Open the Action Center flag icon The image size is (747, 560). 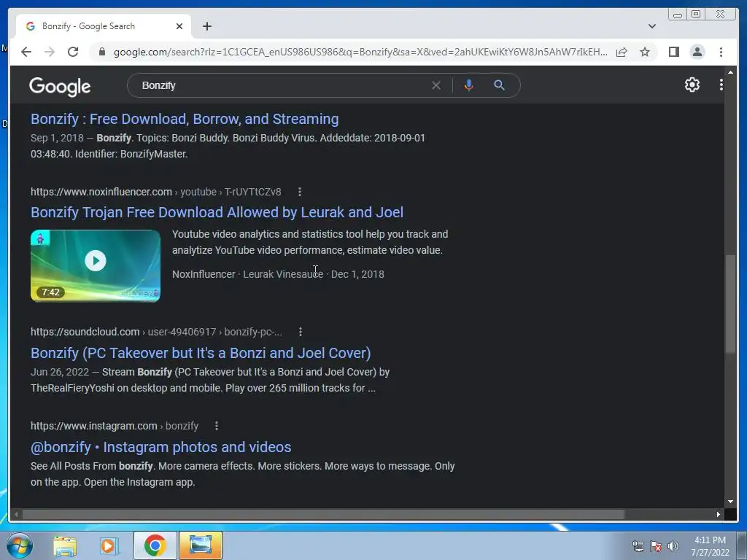[x=656, y=546]
